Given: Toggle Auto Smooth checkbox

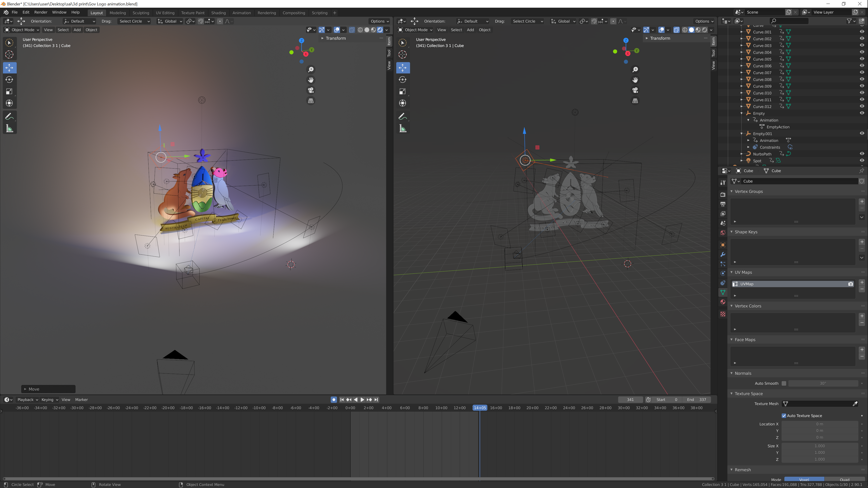Looking at the screenshot, I should 784,383.
